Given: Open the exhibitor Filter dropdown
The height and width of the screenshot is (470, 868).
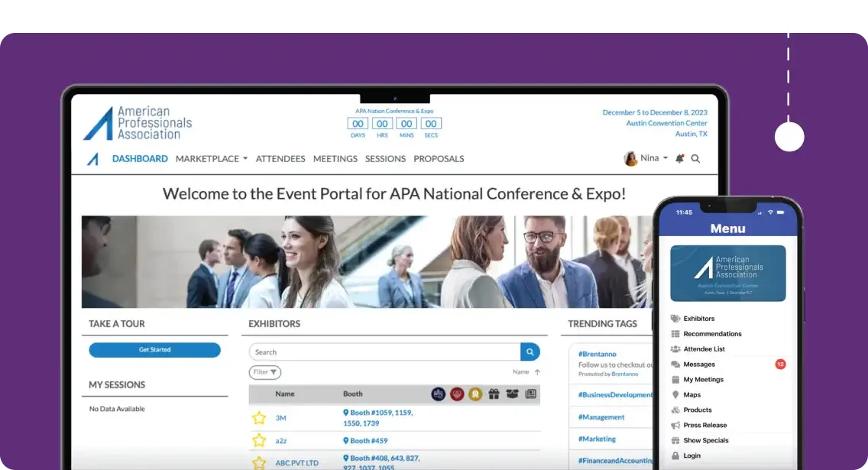Looking at the screenshot, I should tap(264, 373).
